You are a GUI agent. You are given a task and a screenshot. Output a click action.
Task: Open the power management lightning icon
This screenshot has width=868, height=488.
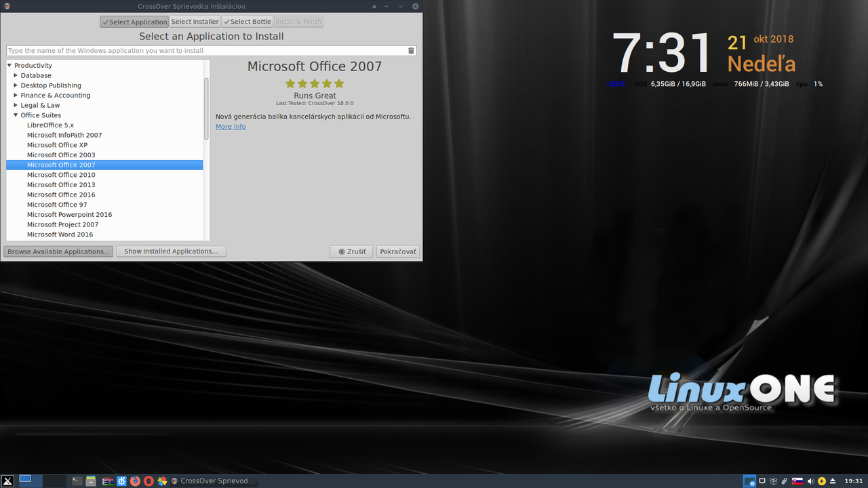tap(822, 481)
